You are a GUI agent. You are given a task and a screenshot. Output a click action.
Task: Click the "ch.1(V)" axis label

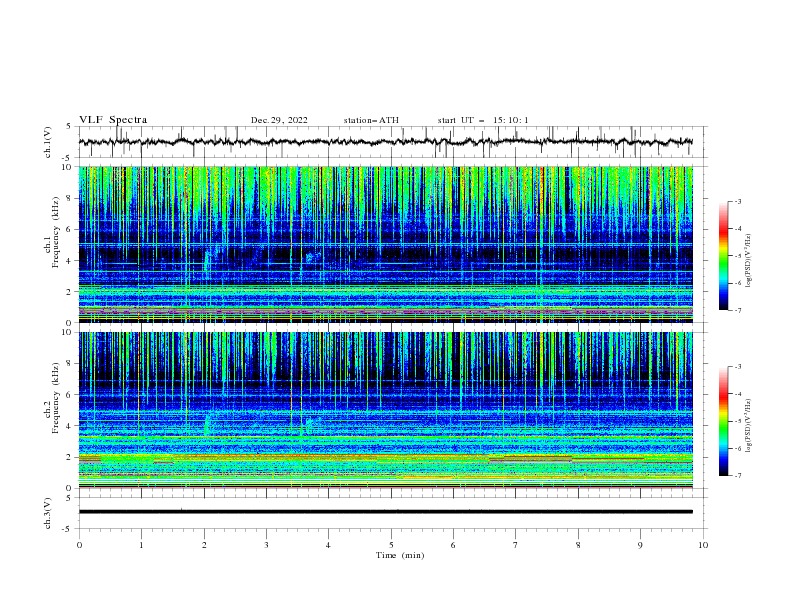point(48,142)
